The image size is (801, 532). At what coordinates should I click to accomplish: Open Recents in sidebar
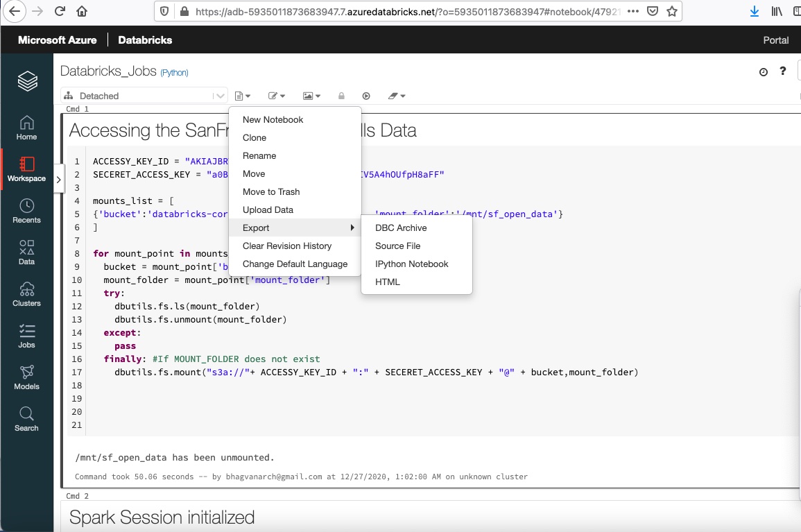pos(26,211)
